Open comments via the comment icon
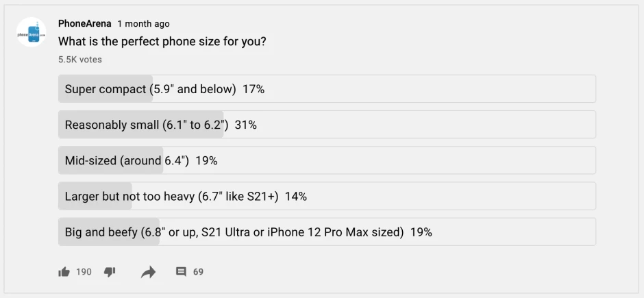This screenshot has height=298, width=644. pos(181,272)
